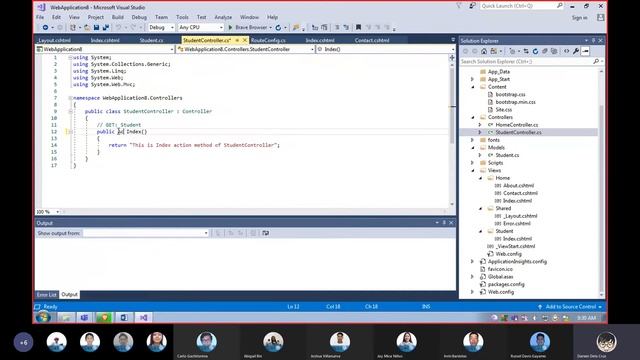The image size is (640, 360).
Task: Switch to Student.cs editor tab
Action: point(151,40)
